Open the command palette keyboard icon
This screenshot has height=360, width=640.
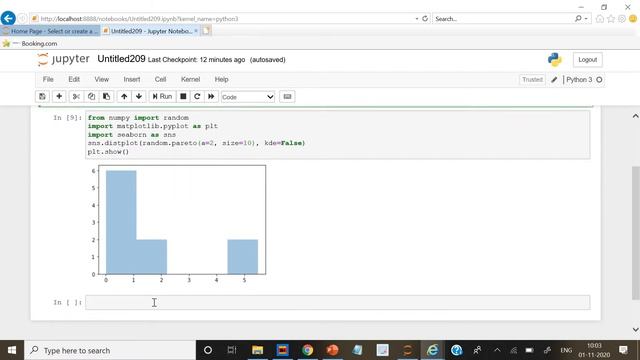coord(287,96)
